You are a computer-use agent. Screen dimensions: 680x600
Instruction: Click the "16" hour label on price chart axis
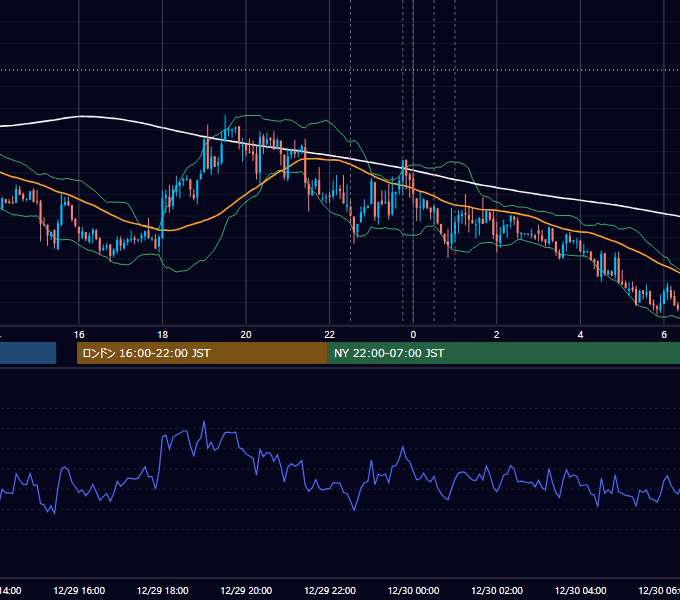79,335
